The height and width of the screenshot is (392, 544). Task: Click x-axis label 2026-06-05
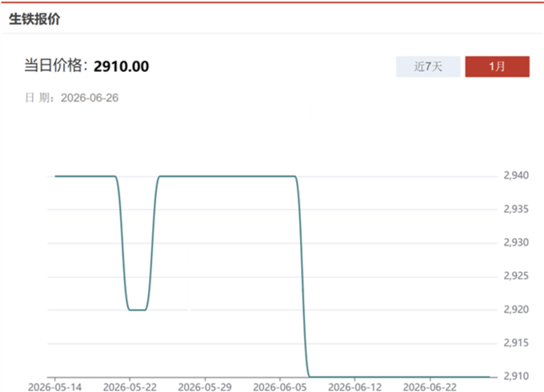pos(280,386)
